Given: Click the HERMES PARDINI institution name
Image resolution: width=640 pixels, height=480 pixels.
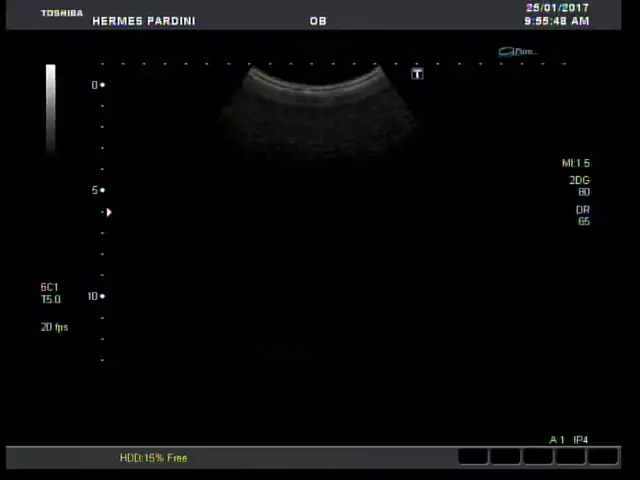Looking at the screenshot, I should tap(143, 21).
